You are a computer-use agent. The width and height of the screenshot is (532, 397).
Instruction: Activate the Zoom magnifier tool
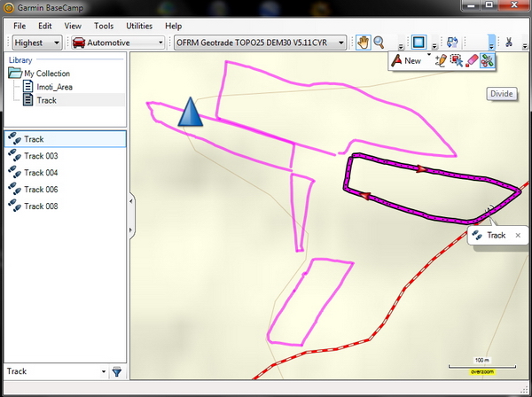pos(379,43)
